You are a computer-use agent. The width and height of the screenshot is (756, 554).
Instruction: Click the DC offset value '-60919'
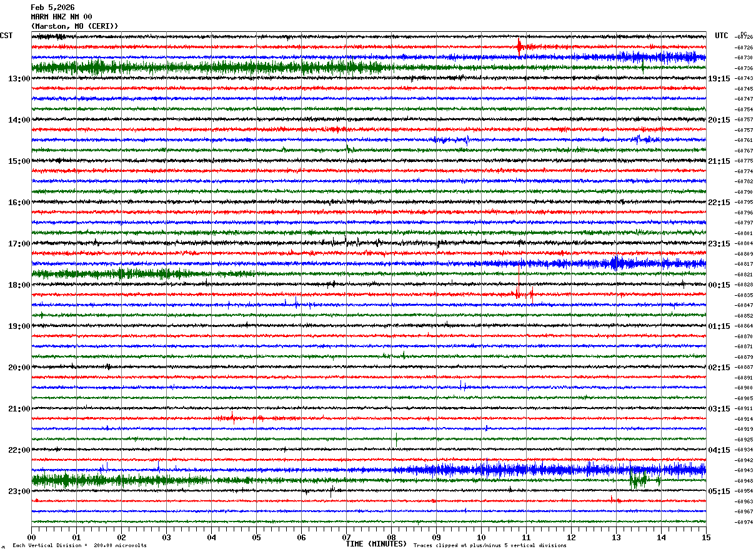point(744,430)
